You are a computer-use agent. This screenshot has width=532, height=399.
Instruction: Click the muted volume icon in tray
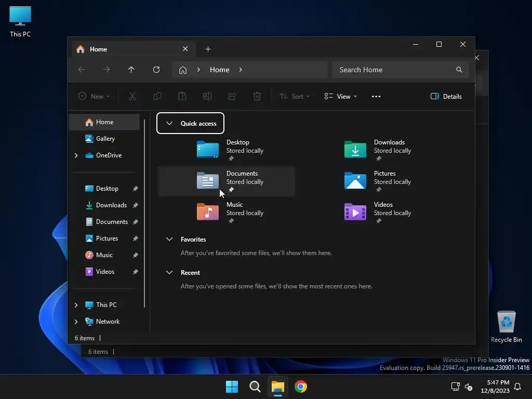pos(469,387)
